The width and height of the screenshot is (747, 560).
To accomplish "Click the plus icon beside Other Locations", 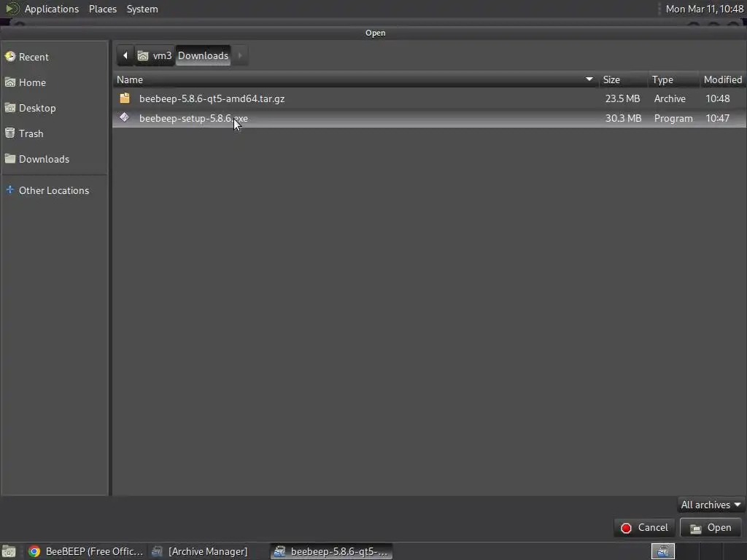I will 10,190.
